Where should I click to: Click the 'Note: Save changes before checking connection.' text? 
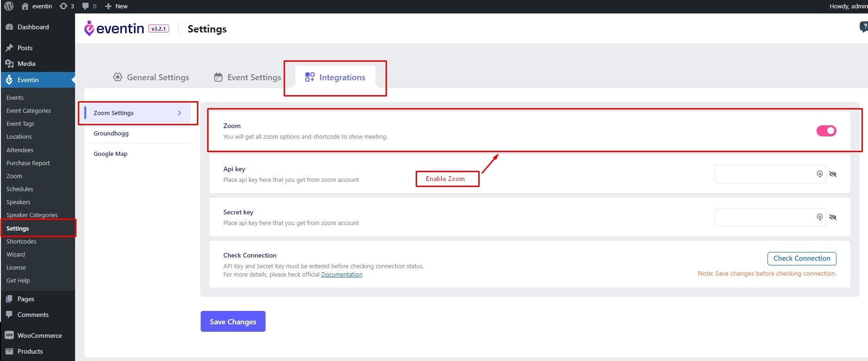click(x=767, y=273)
